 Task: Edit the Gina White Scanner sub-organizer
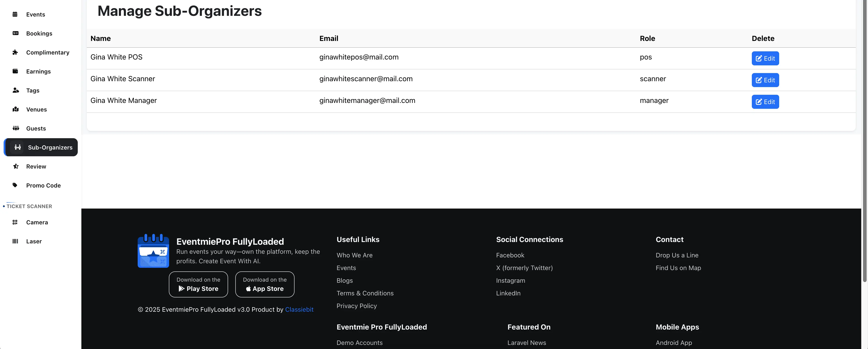click(x=765, y=80)
